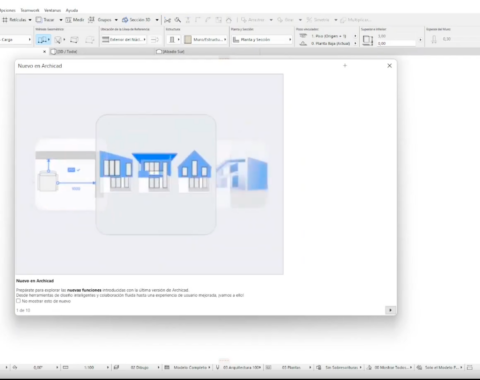Check the No mostrar esto de nuevo checkbox

pyautogui.click(x=18, y=301)
